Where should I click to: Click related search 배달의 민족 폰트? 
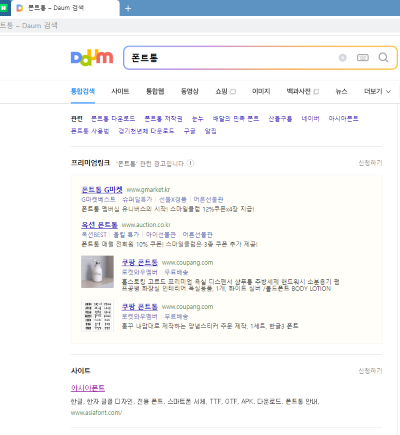236,119
